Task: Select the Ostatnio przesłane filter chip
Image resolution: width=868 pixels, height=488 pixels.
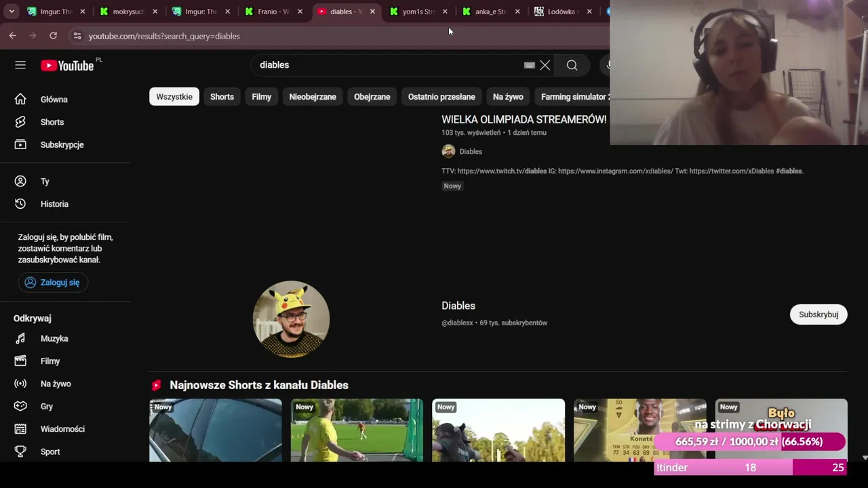Action: point(441,97)
